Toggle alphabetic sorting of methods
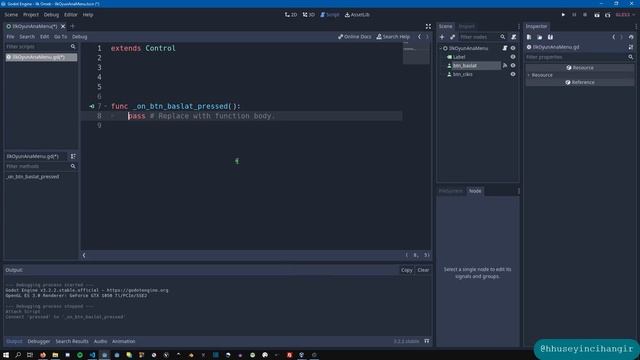 point(73,156)
